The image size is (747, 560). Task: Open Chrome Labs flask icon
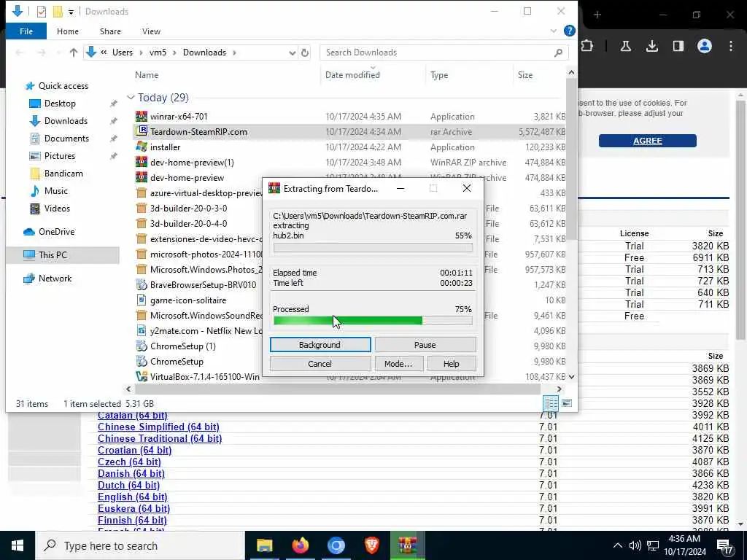625,46
